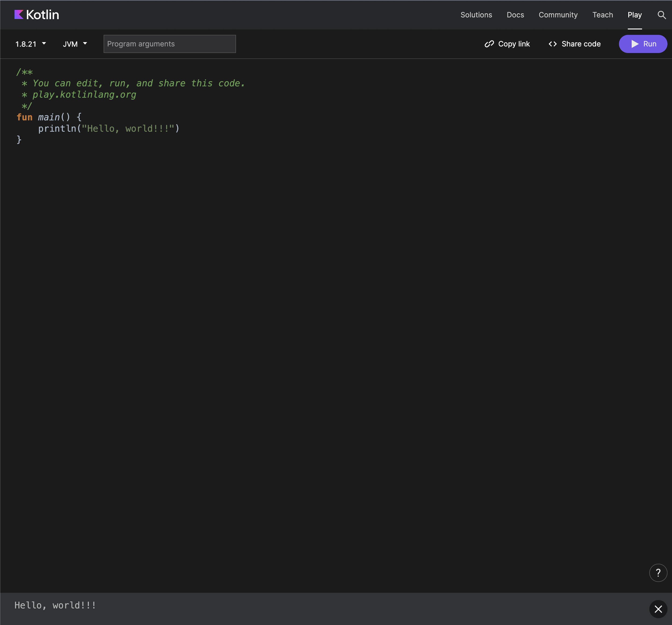Click the chain link icon beside Copy link
Image resolution: width=672 pixels, height=625 pixels.
489,44
